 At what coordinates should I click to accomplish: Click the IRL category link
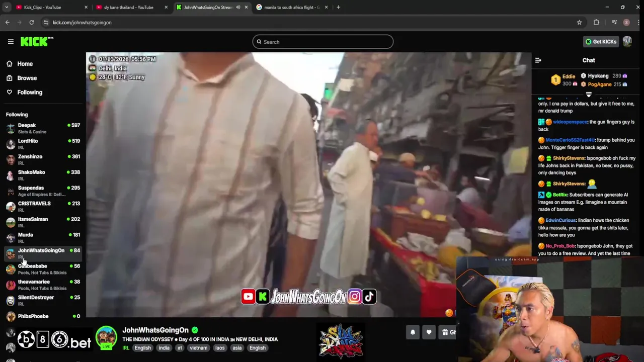pyautogui.click(x=126, y=348)
